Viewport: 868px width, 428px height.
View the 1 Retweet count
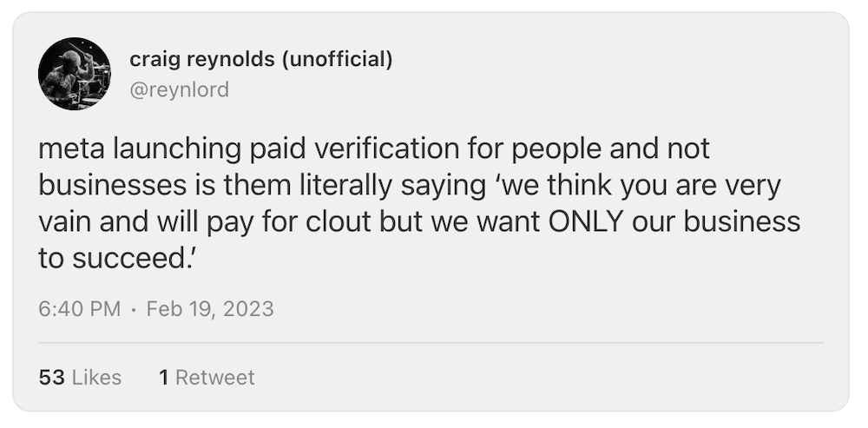[x=207, y=378]
